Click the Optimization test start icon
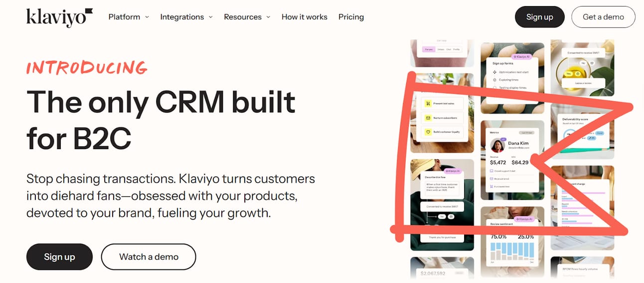This screenshot has width=644, height=283. click(x=494, y=72)
